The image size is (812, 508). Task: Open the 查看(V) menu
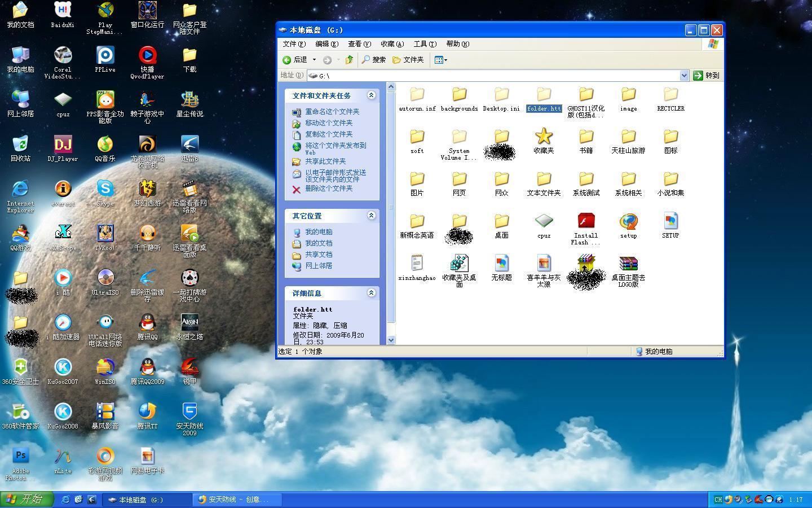point(359,44)
